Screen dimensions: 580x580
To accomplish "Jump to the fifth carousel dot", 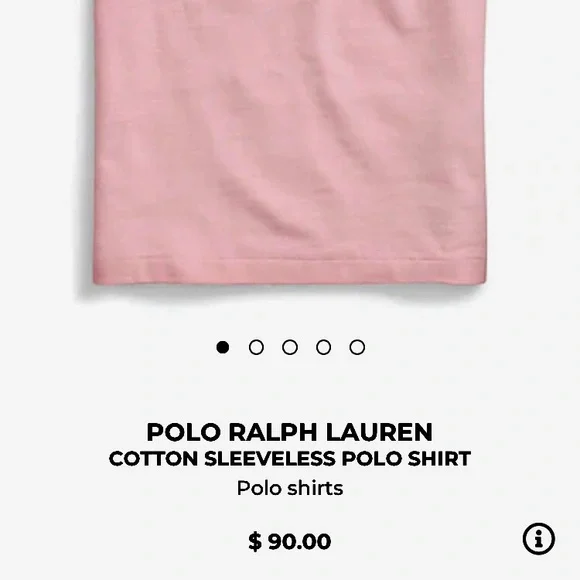I will pyautogui.click(x=357, y=347).
